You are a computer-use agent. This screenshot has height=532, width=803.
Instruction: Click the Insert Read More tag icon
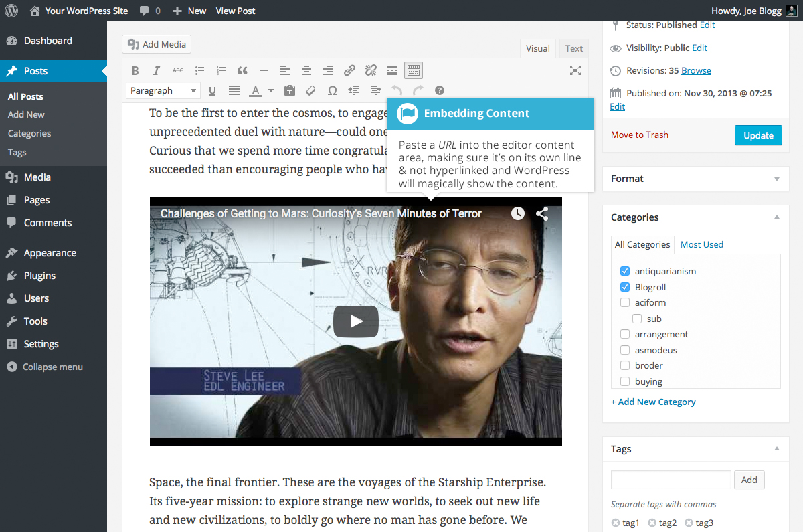coord(392,70)
